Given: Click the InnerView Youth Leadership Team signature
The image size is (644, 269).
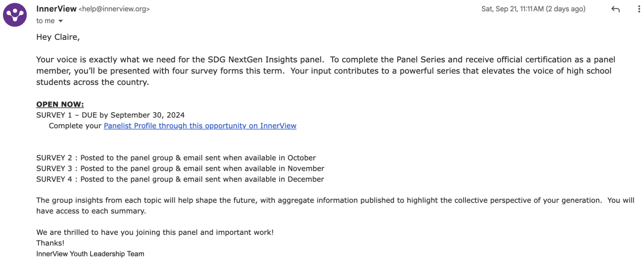Looking at the screenshot, I should click(90, 254).
